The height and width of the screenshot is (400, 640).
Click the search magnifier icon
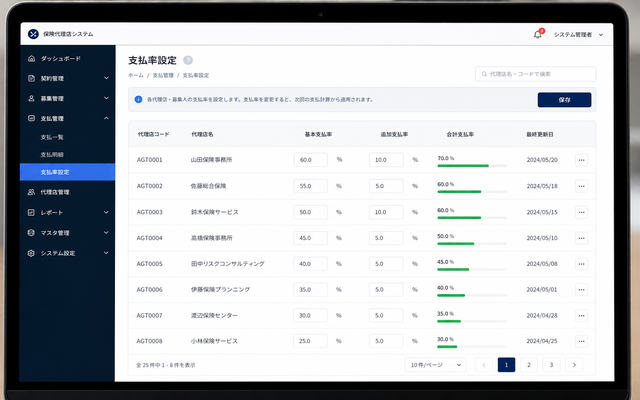click(484, 74)
